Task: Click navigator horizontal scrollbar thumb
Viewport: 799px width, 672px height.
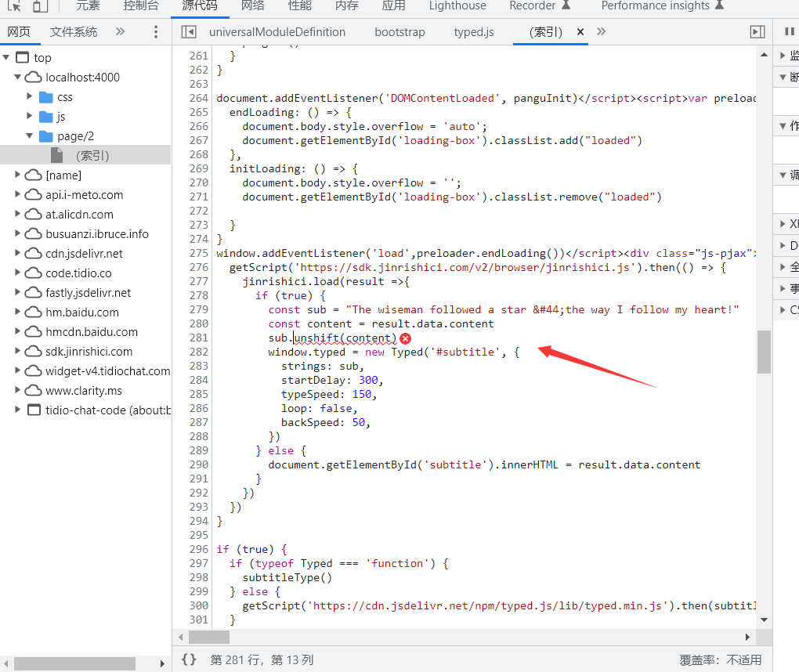Action: [74, 663]
